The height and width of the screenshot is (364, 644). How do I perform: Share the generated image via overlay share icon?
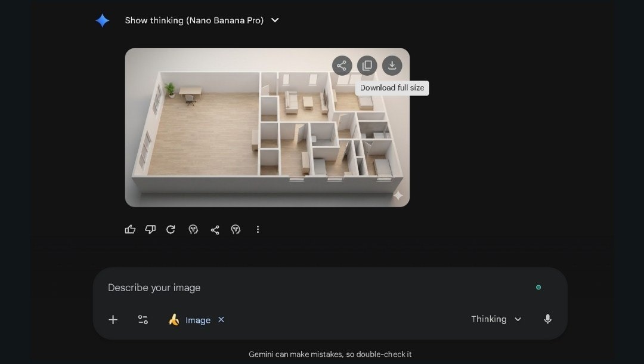tap(342, 66)
